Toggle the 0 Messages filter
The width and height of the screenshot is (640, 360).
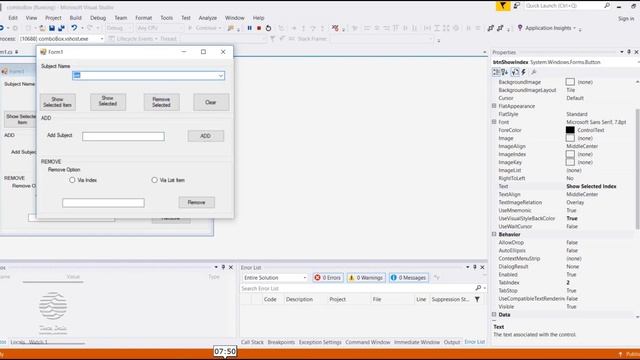(409, 278)
